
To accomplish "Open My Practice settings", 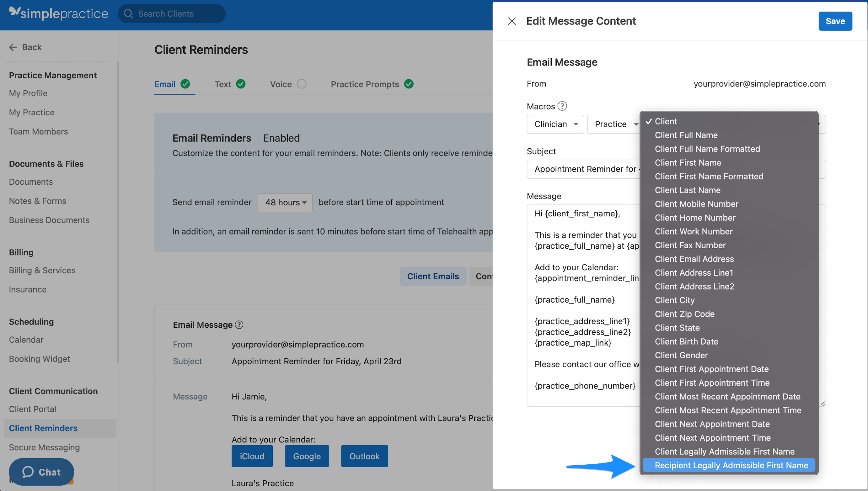I will click(x=32, y=113).
